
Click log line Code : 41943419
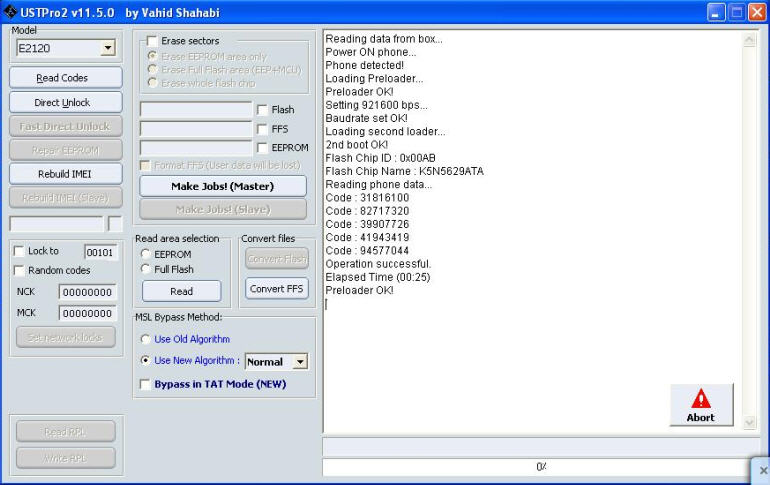pyautogui.click(x=367, y=238)
